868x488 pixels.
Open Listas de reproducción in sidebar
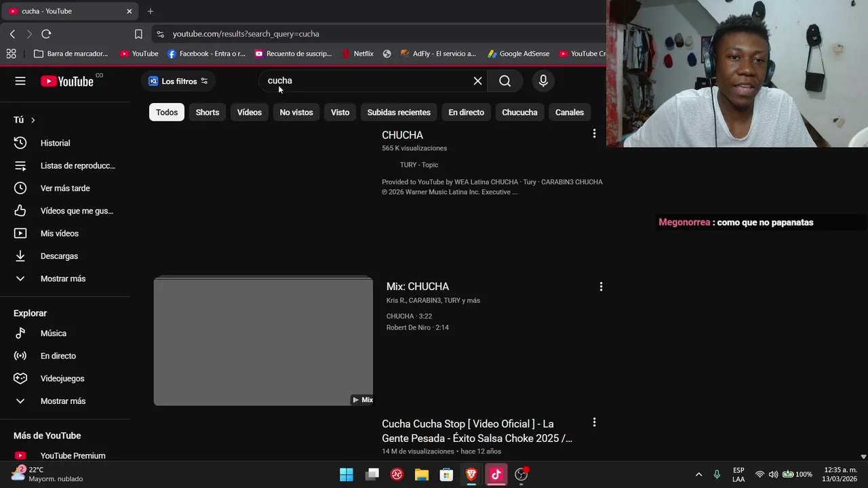[65, 165]
